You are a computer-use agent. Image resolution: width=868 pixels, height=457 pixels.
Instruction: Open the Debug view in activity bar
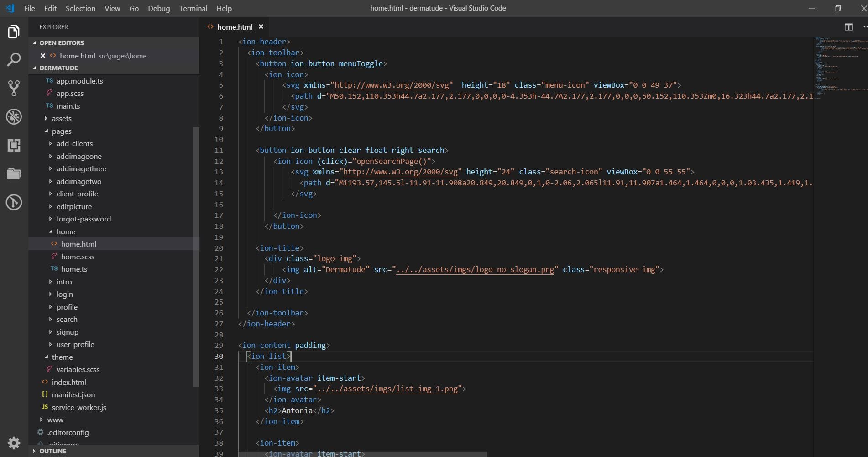pos(14,117)
